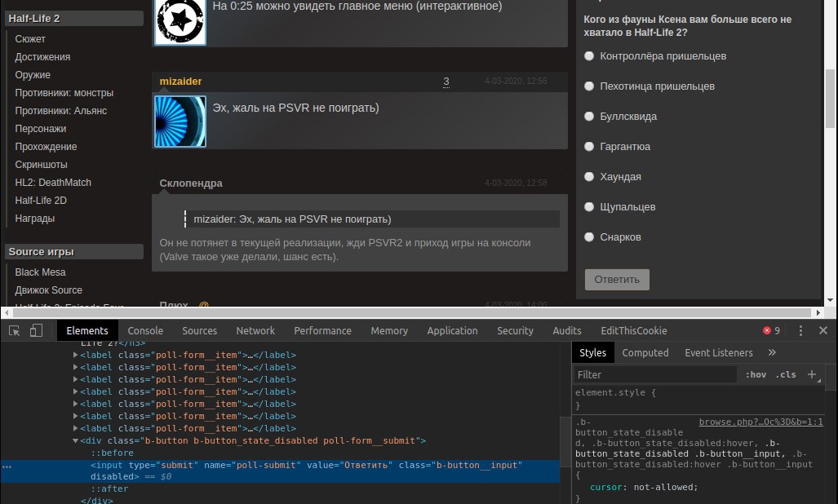Screen dimensions: 838x504
Task: Click the Ответить poll submit button
Action: pos(617,280)
